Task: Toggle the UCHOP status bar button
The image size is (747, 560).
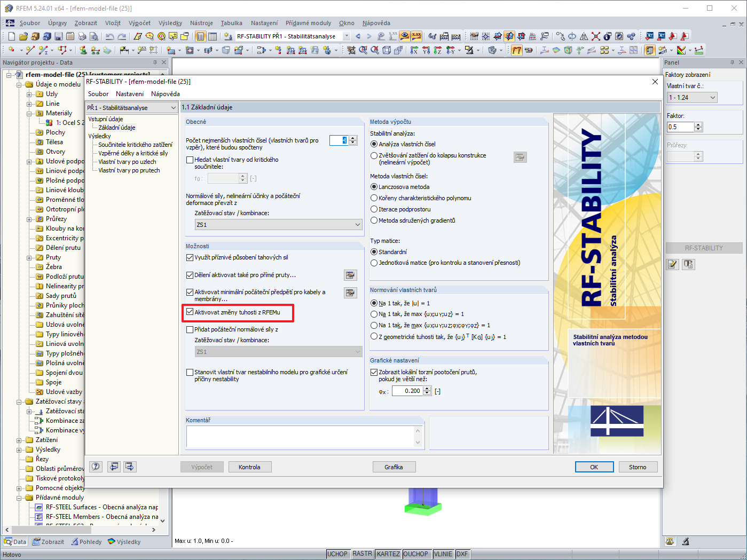Action: tap(337, 554)
